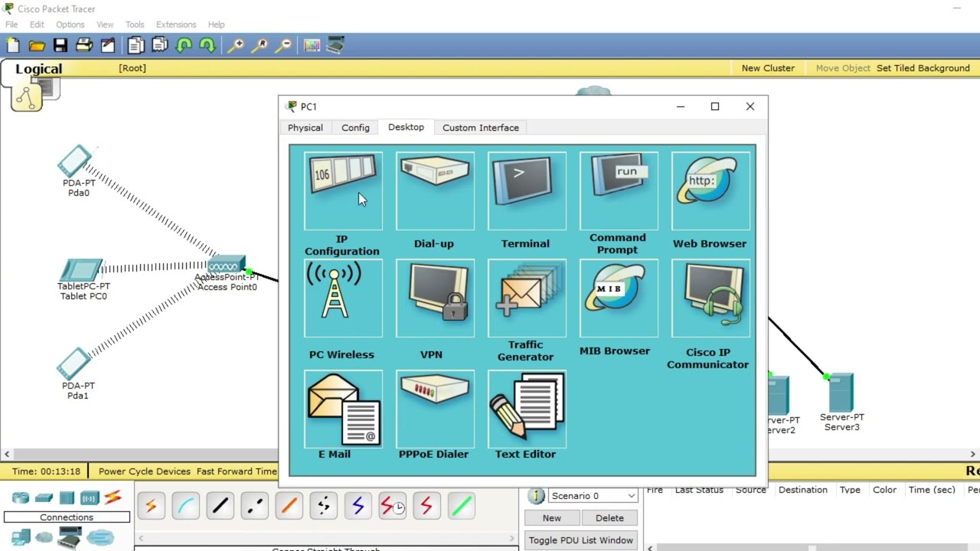This screenshot has height=551, width=980.
Task: Select the light blue console cable
Action: pyautogui.click(x=186, y=506)
